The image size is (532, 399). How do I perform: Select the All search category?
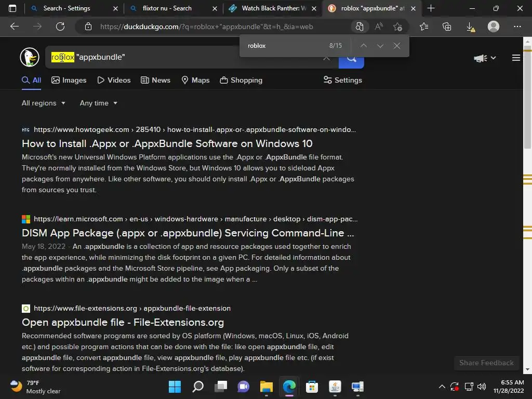31,80
